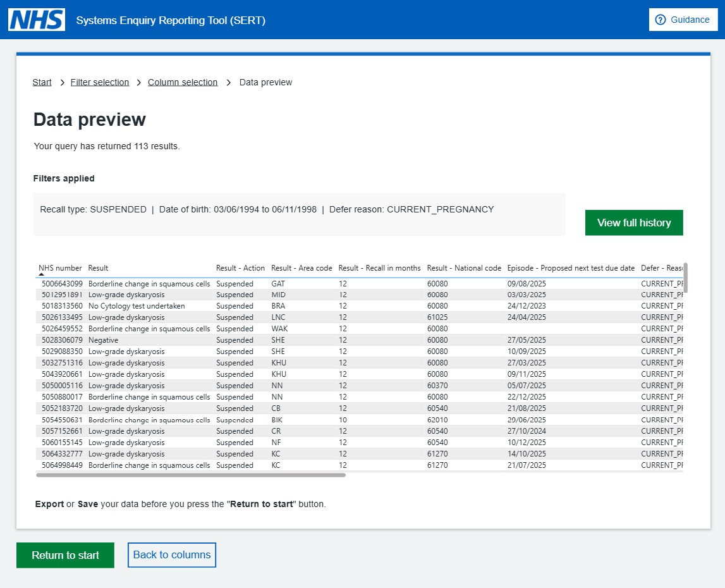Select the row with NHS number 5028306079
The image size is (725, 588).
pos(62,340)
